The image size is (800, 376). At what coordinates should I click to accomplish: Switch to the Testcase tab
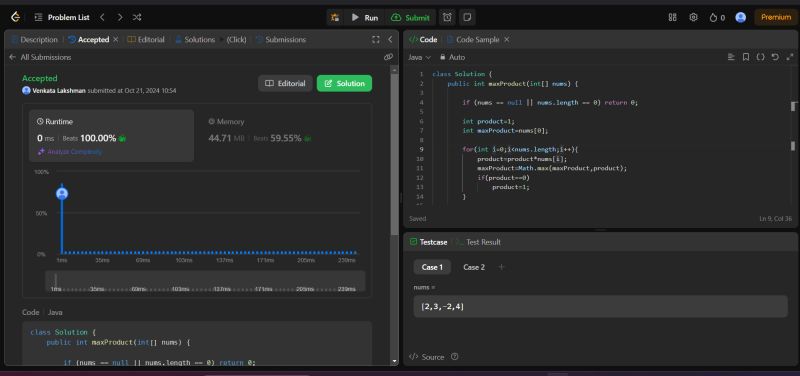tap(429, 242)
